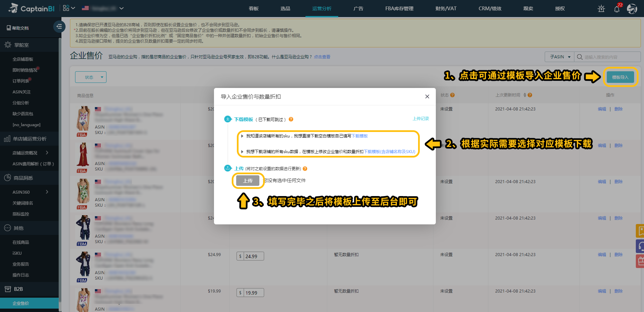Click the 其他 section ellipsis icon

click(x=8, y=228)
